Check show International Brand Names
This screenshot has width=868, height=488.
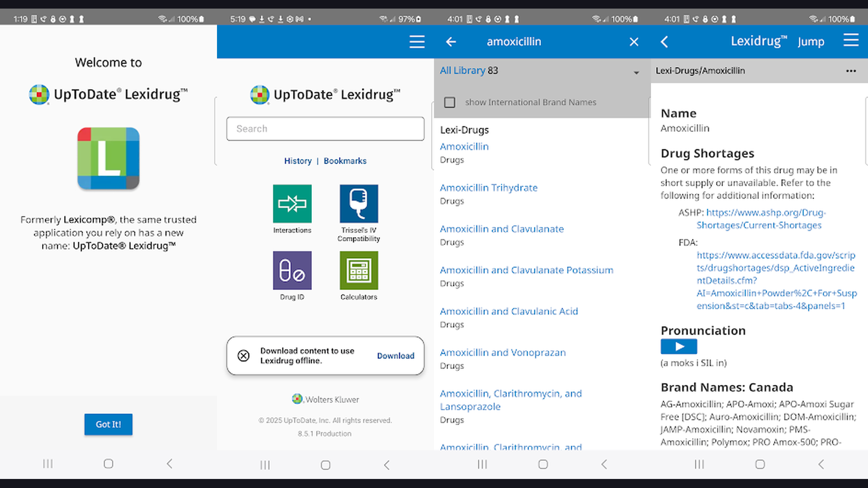(449, 102)
